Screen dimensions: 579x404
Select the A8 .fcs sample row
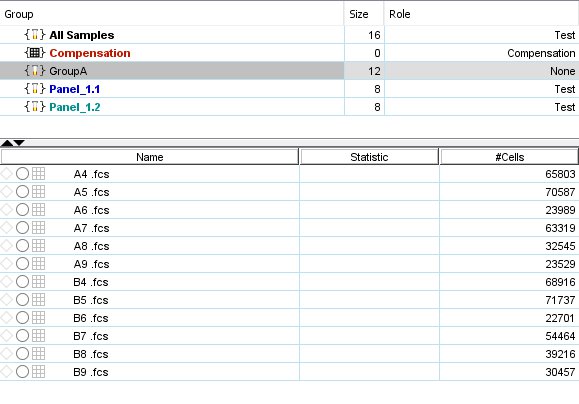(x=290, y=246)
